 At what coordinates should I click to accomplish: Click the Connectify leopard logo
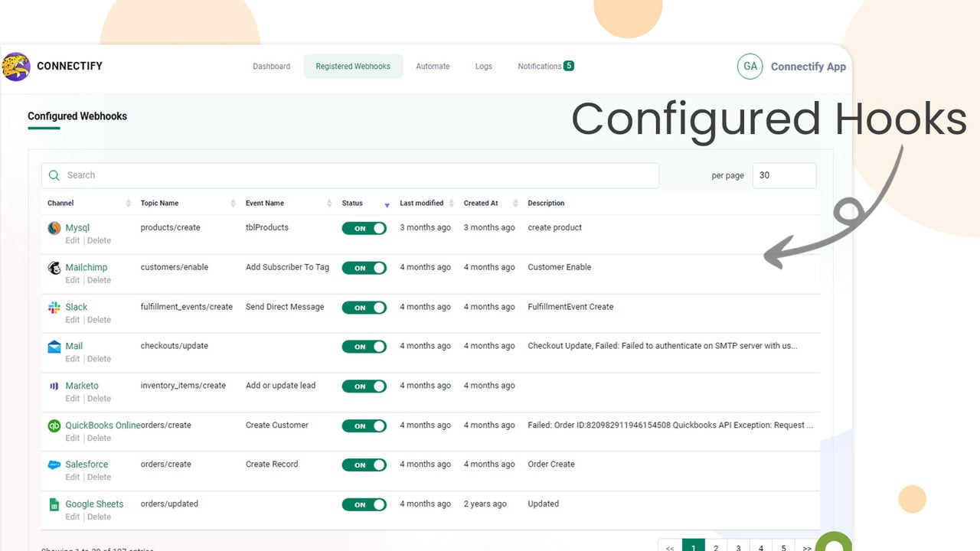point(16,67)
